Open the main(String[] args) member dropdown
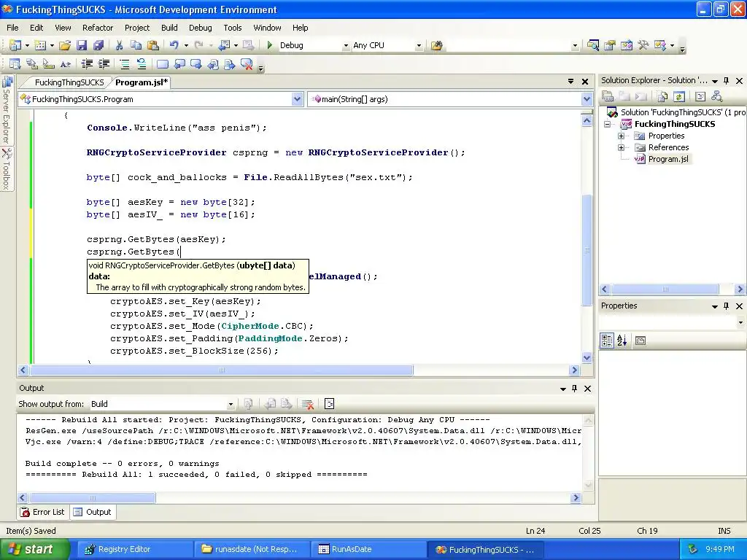The image size is (747, 560). (587, 99)
